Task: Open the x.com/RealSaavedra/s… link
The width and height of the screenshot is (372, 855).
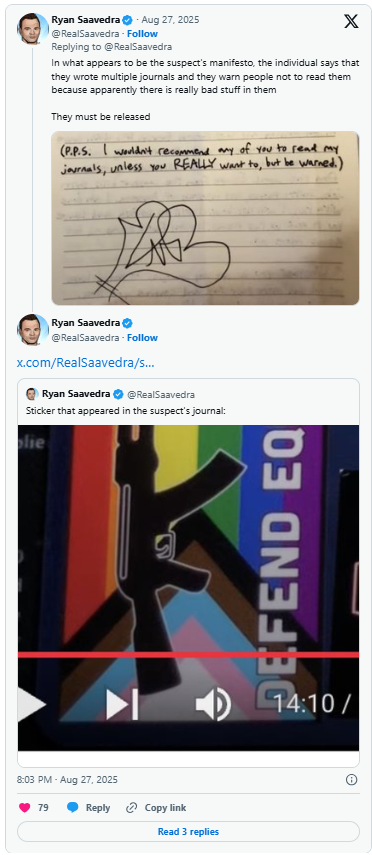Action: (86, 363)
